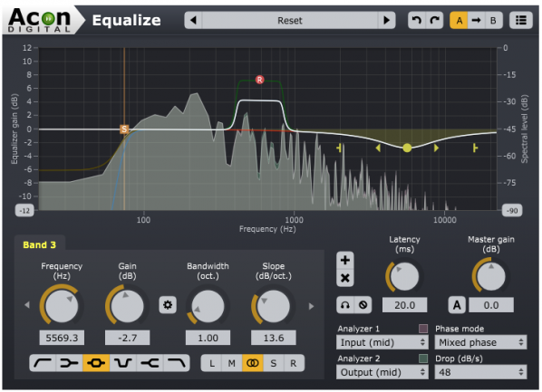Load the previous preset with left arrow
This screenshot has height=392, width=542.
(194, 21)
